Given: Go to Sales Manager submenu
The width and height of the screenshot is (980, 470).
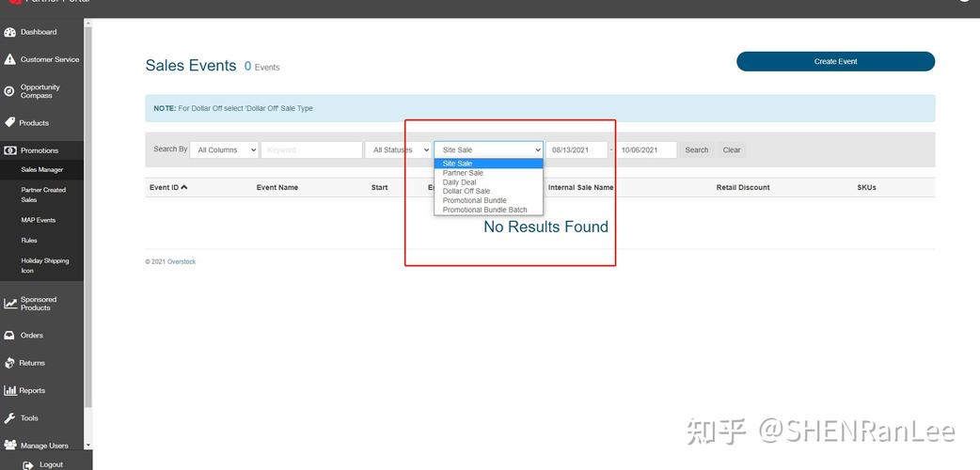Looking at the screenshot, I should click(42, 170).
